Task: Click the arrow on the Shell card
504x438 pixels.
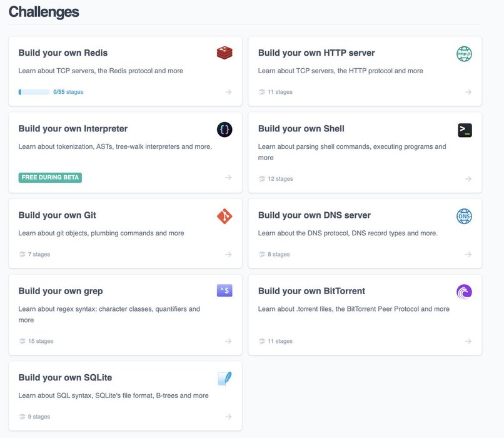Action: tap(468, 178)
